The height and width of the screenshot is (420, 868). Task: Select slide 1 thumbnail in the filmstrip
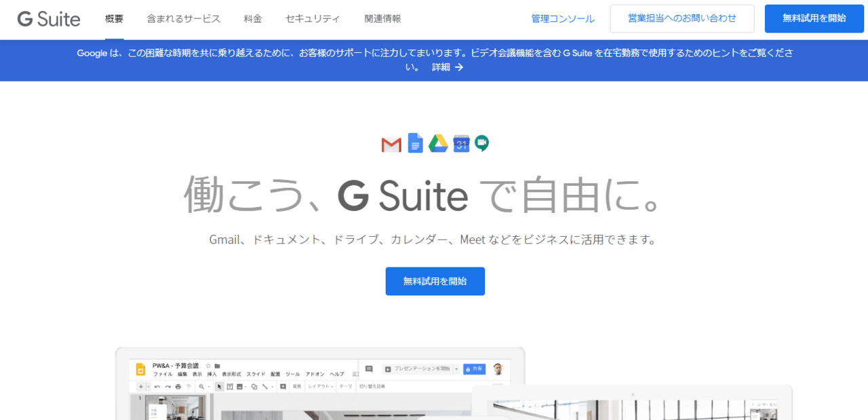175,407
